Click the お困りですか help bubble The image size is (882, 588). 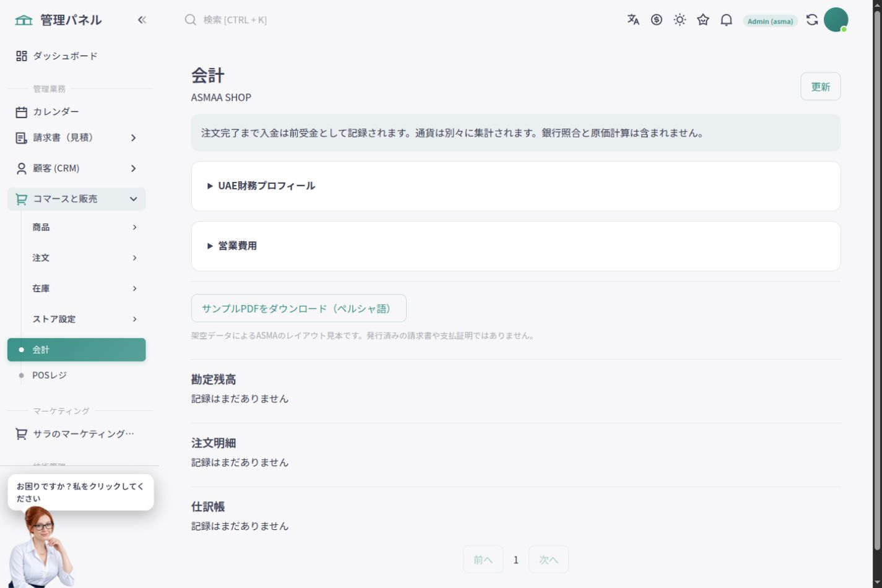click(80, 492)
